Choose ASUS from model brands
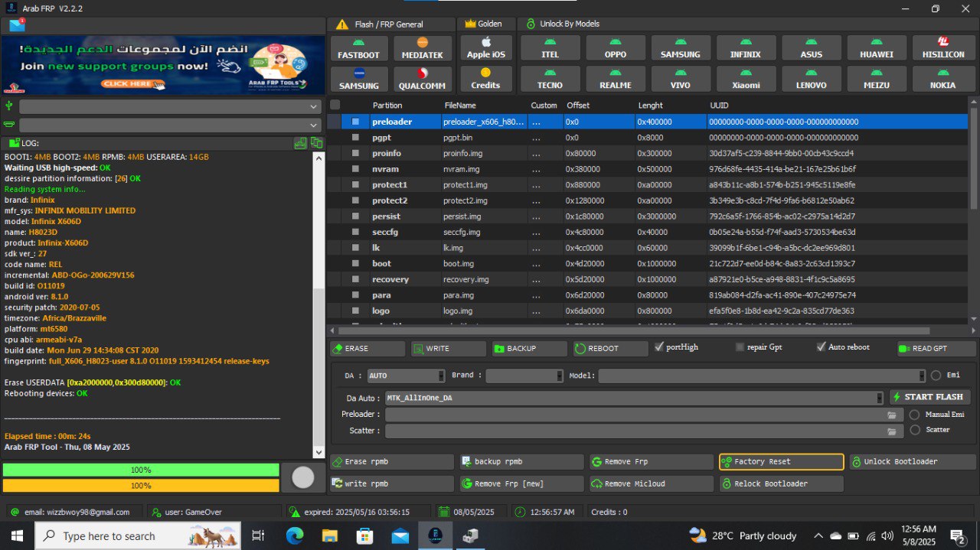980x550 pixels. (811, 48)
